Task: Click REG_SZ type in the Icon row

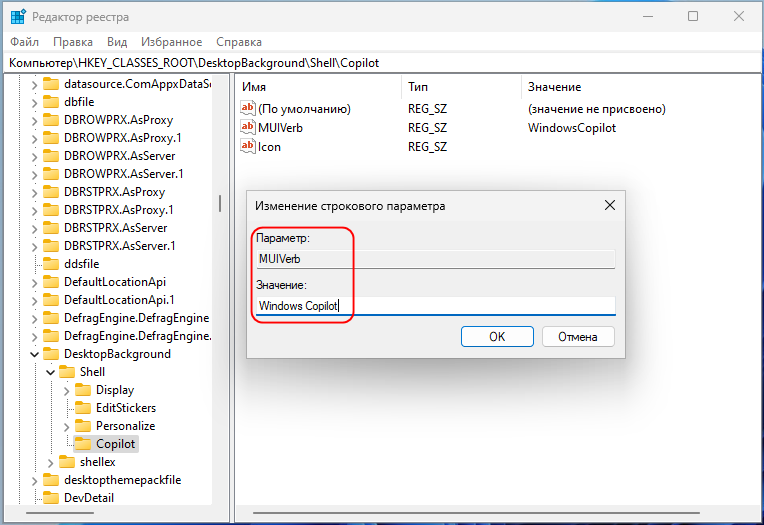Action: [x=427, y=147]
